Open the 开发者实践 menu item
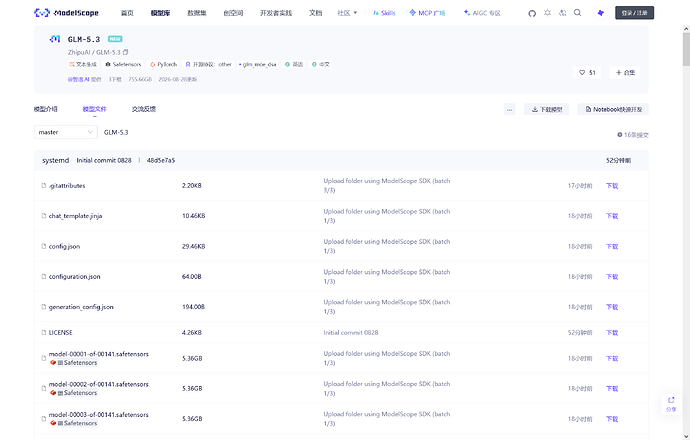Image resolution: width=690 pixels, height=440 pixels. point(276,13)
